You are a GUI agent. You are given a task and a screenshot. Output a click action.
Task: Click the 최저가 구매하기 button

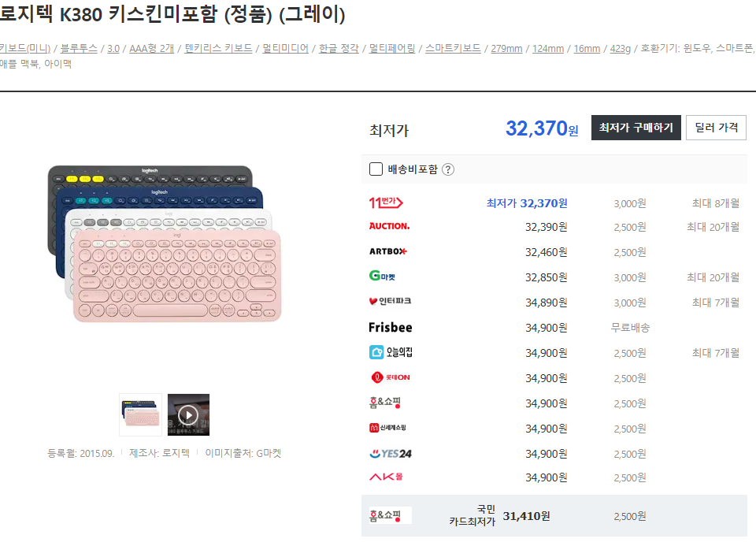pyautogui.click(x=636, y=128)
